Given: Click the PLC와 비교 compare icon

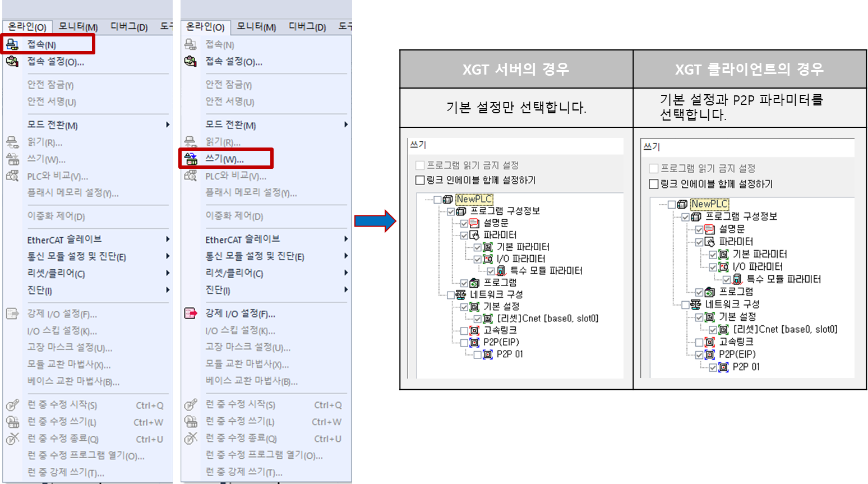Looking at the screenshot, I should tap(12, 176).
